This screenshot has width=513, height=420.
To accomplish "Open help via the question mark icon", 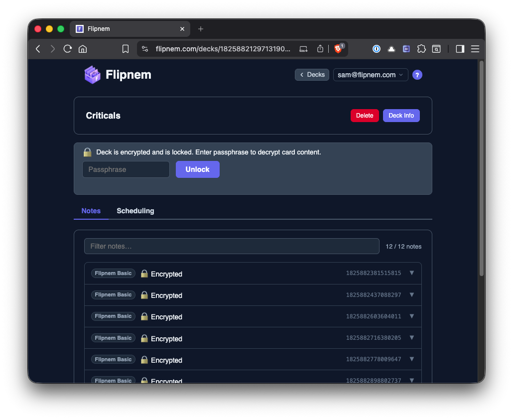I will [417, 75].
